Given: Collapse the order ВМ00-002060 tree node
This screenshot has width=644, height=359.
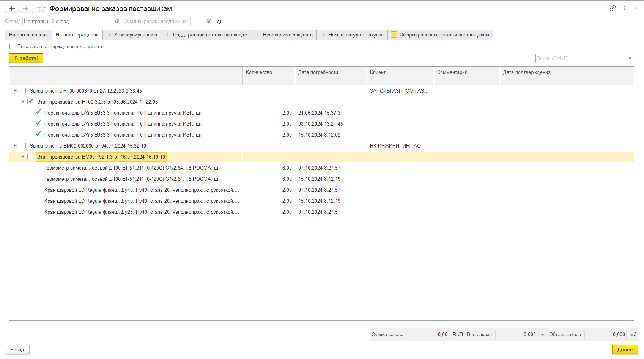Looking at the screenshot, I should (16, 146).
